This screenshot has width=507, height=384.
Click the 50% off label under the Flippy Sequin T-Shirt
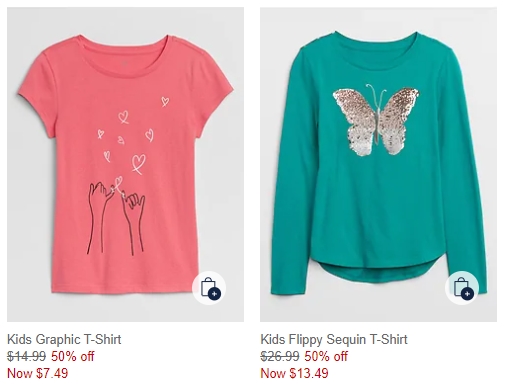click(x=326, y=356)
